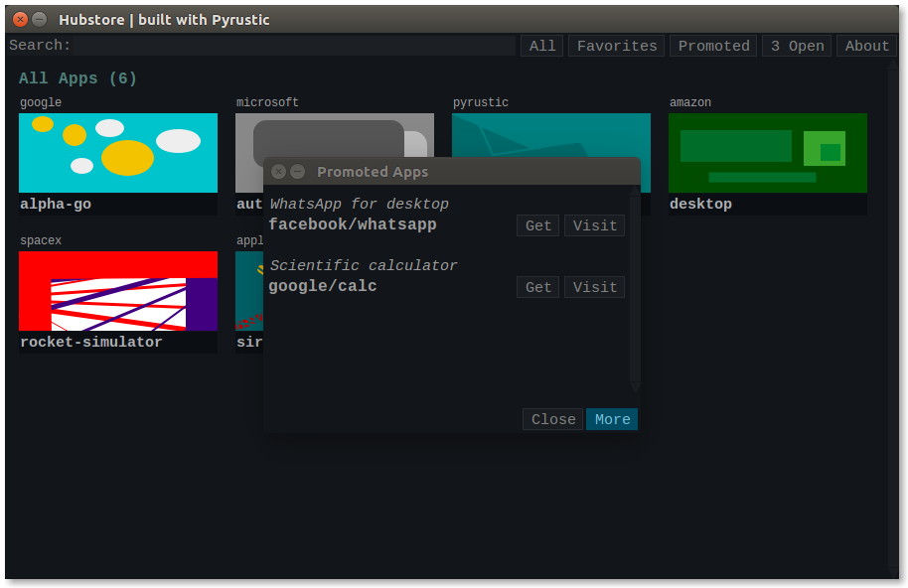908x588 pixels.
Task: Click the Promoted Apps dialog scrollbar
Action: [x=635, y=290]
